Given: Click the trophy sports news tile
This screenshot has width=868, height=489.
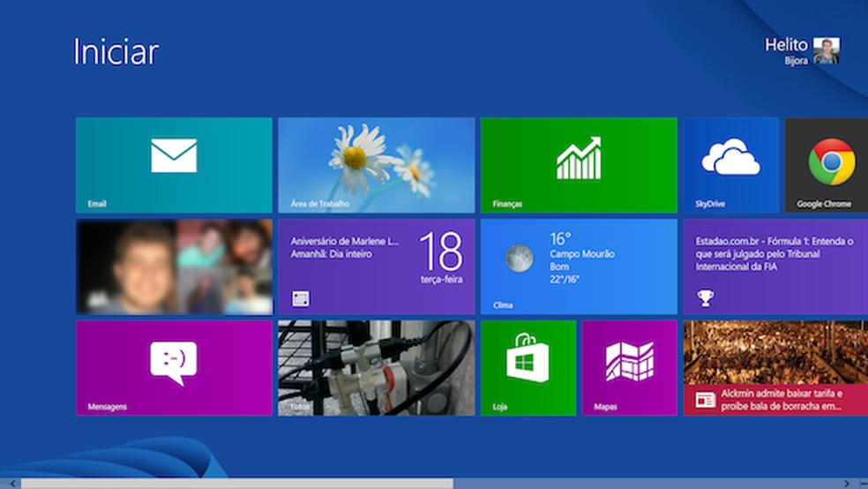Looking at the screenshot, I should 774,267.
